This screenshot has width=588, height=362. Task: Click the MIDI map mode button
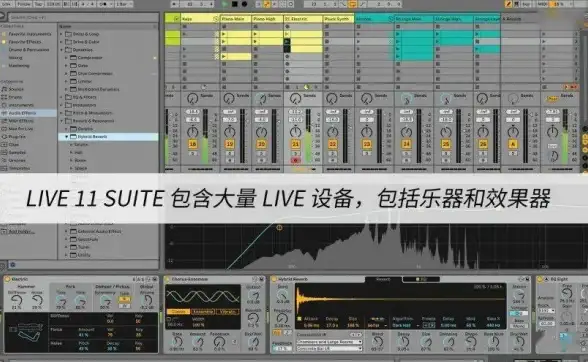[x=543, y=4]
